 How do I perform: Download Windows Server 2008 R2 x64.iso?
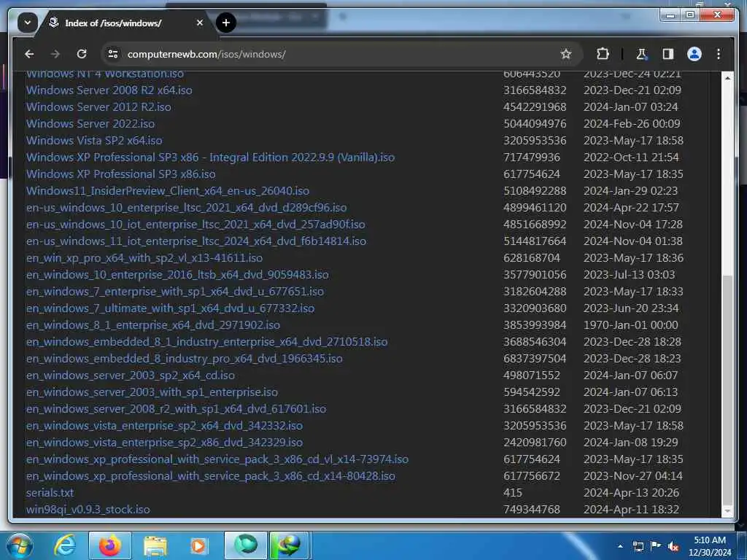coord(109,90)
